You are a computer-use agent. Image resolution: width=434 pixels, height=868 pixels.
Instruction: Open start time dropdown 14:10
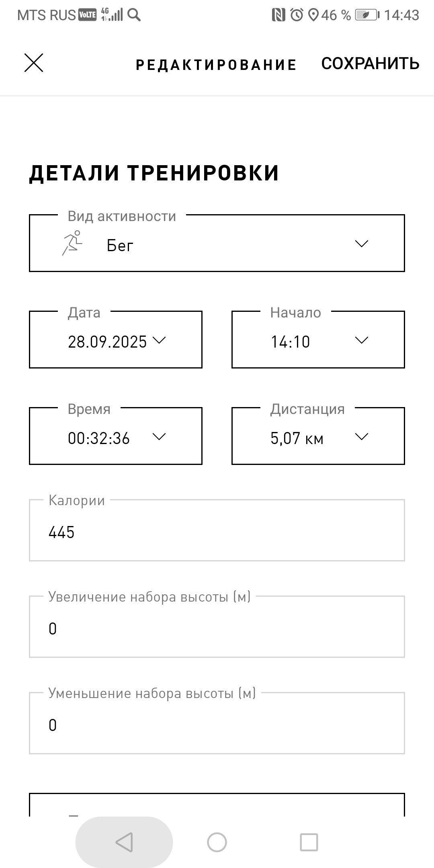318,340
